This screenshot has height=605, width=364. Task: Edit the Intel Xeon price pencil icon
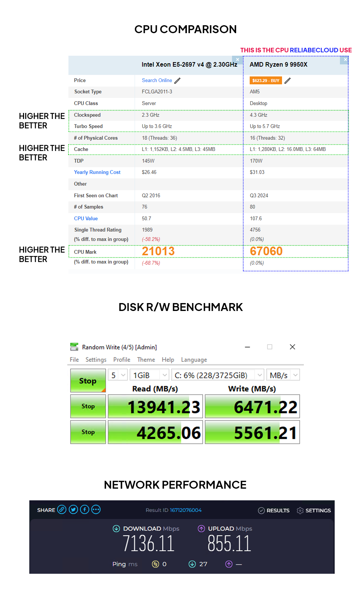click(177, 81)
